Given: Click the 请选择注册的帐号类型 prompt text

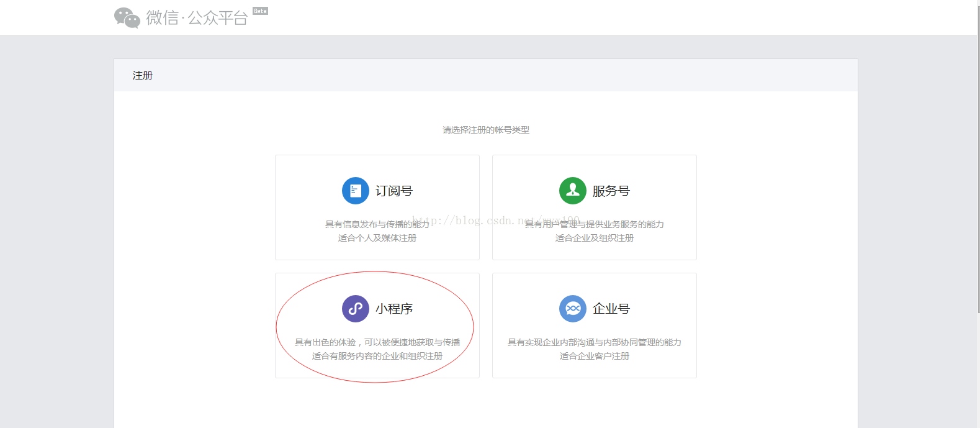Looking at the screenshot, I should coord(486,130).
